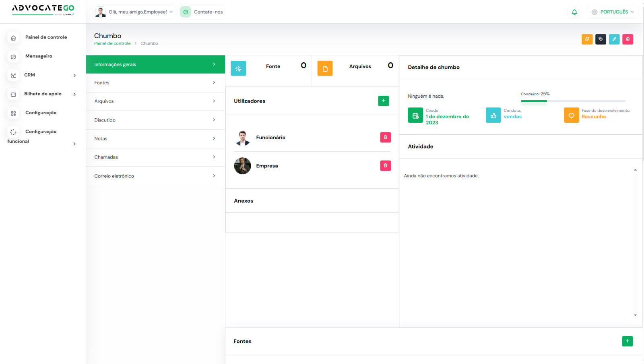
Task: Expand the Bilhete de apoio submenu arrow
Action: point(74,95)
